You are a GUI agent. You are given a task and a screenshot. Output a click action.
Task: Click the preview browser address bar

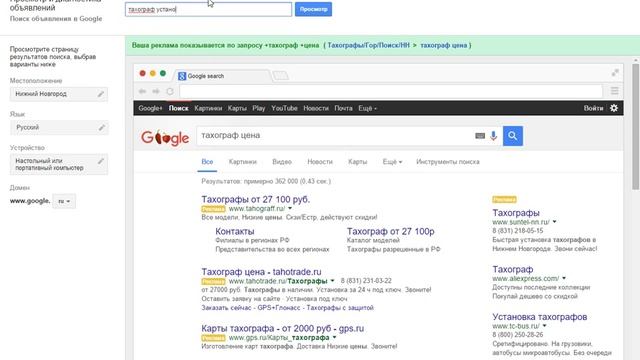(x=391, y=91)
